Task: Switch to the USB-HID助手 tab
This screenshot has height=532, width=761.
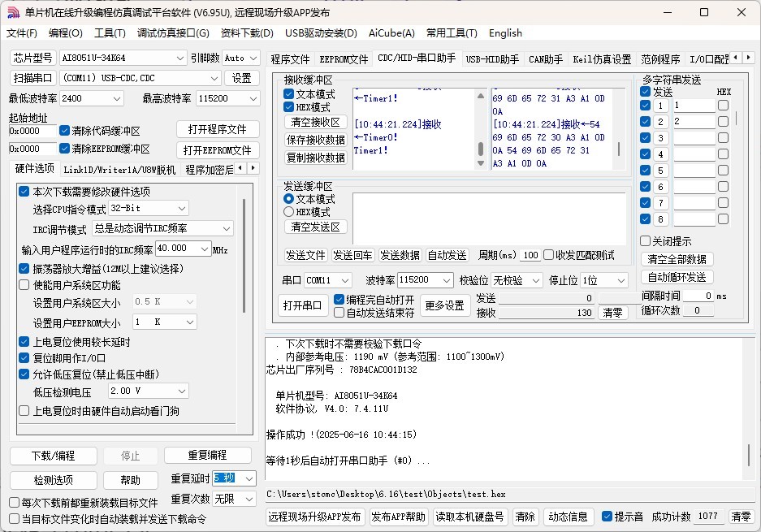Action: [x=492, y=59]
